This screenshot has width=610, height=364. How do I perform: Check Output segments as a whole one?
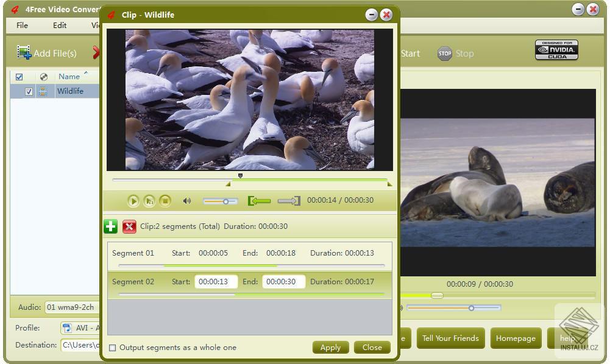coord(113,347)
